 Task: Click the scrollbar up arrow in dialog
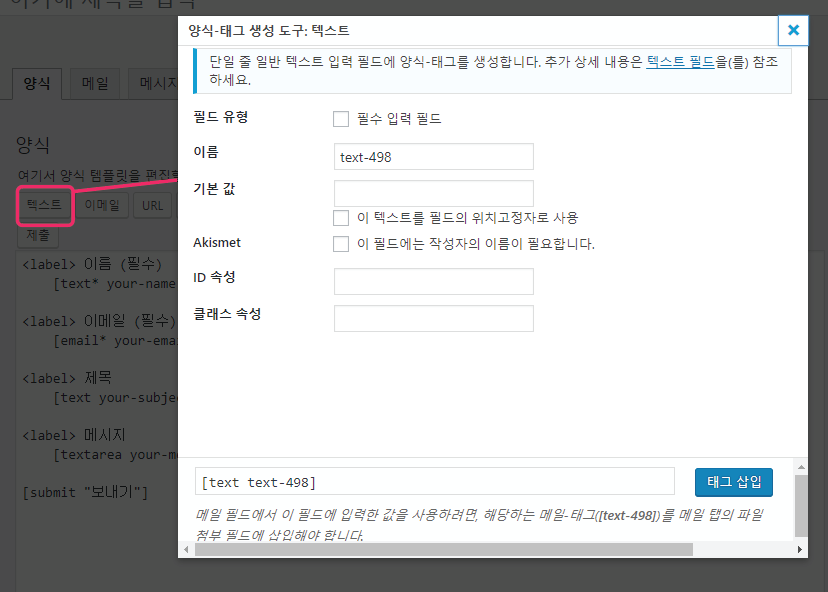801,467
